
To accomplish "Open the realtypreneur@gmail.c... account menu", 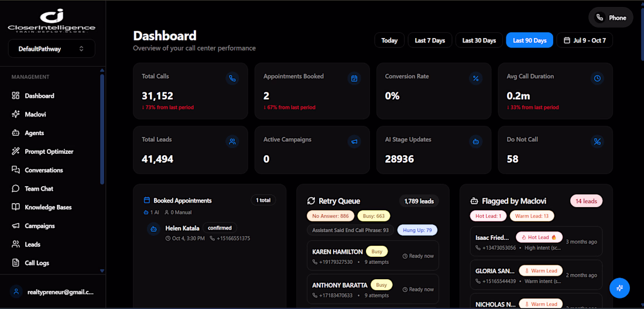I will (52, 292).
